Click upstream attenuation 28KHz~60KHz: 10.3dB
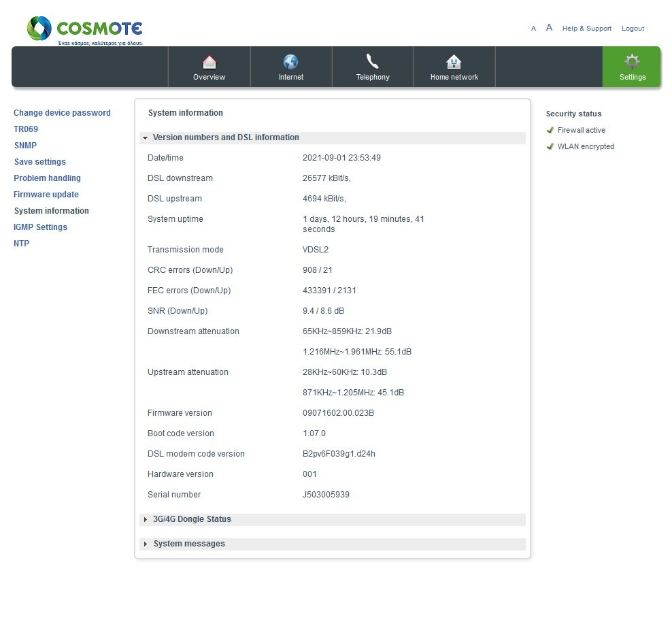 (x=345, y=372)
